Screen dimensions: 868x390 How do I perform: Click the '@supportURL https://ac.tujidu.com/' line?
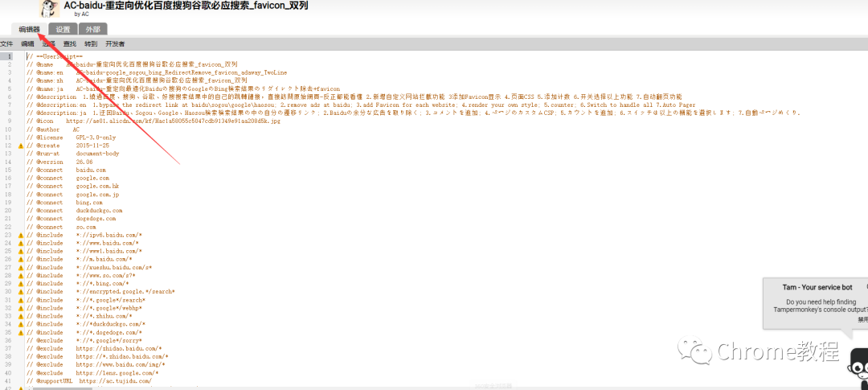(89, 380)
